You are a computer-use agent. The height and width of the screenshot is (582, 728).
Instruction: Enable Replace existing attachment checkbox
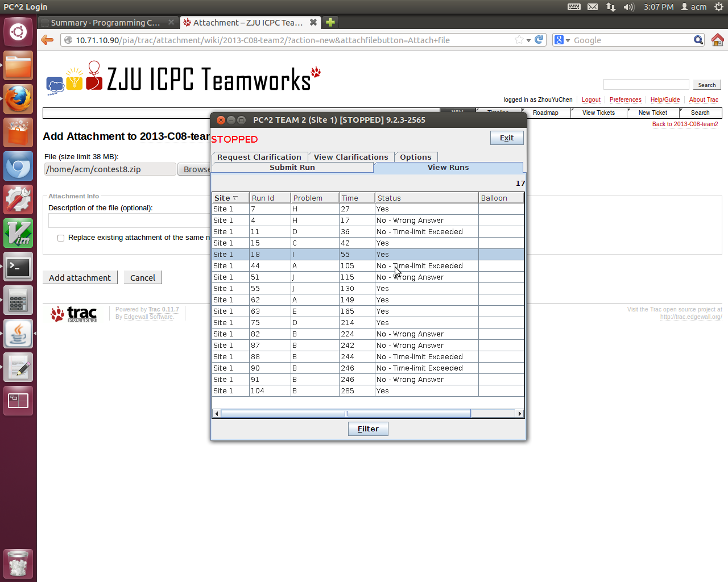pyautogui.click(x=61, y=238)
